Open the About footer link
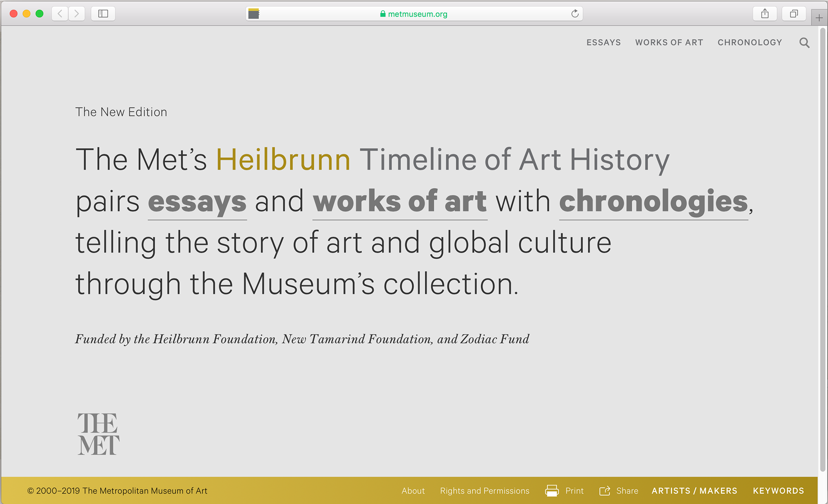828x504 pixels. [413, 491]
